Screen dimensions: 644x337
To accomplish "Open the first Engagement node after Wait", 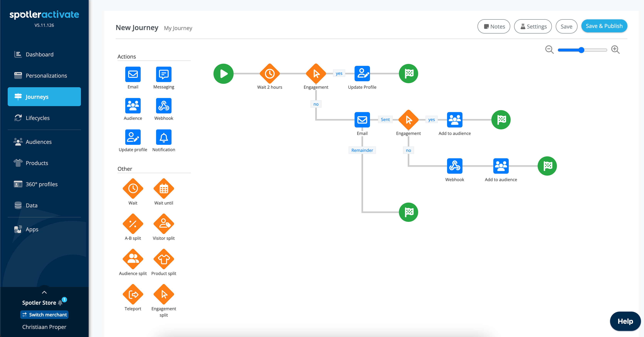I will coord(316,74).
